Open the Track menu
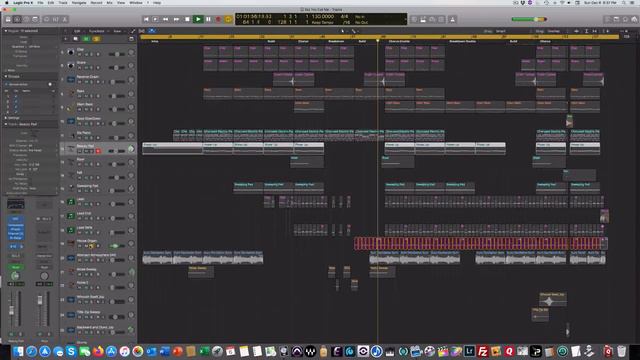 pos(63,2)
